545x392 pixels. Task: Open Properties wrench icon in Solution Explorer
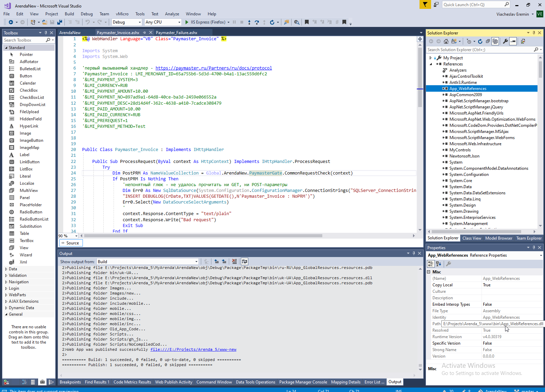[x=505, y=41]
